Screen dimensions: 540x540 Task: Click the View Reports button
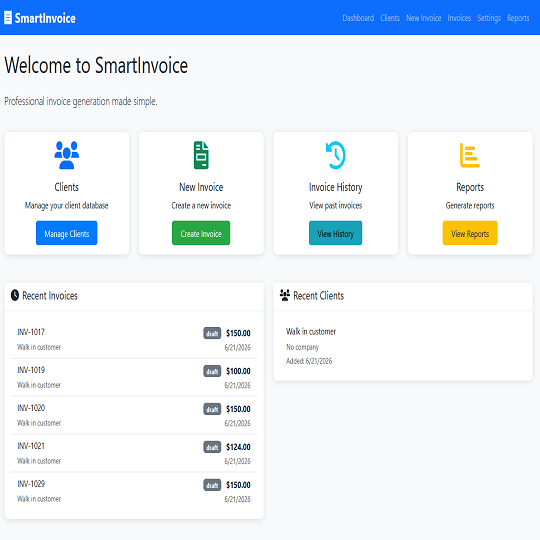pos(470,233)
